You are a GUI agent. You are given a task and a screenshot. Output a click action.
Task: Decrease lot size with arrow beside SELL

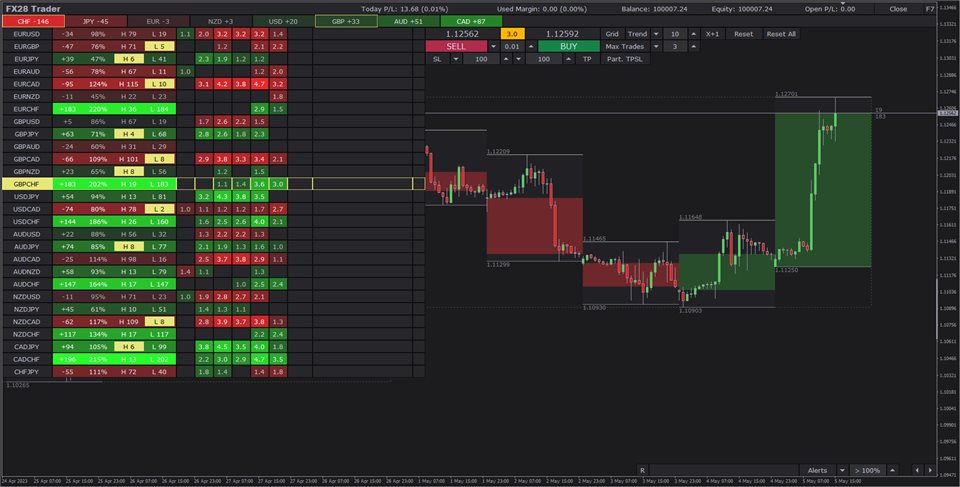tap(492, 46)
